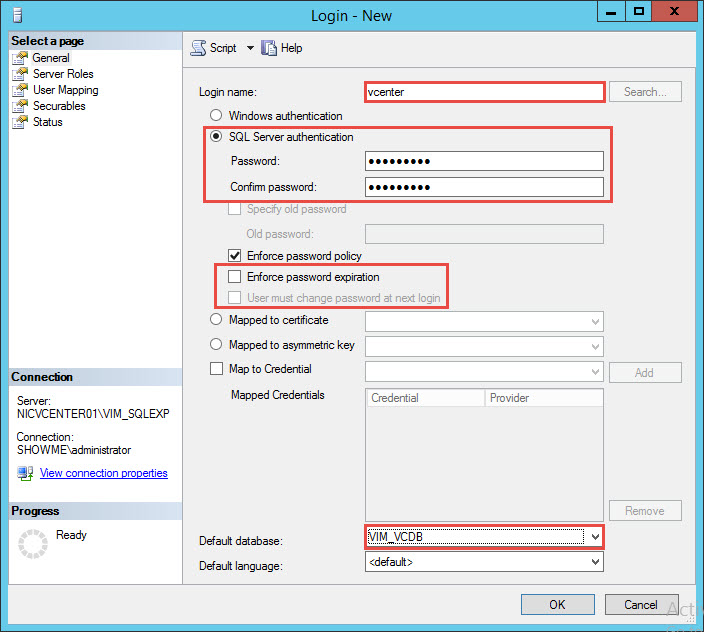
Task: Close the Login - New window
Action: point(674,12)
